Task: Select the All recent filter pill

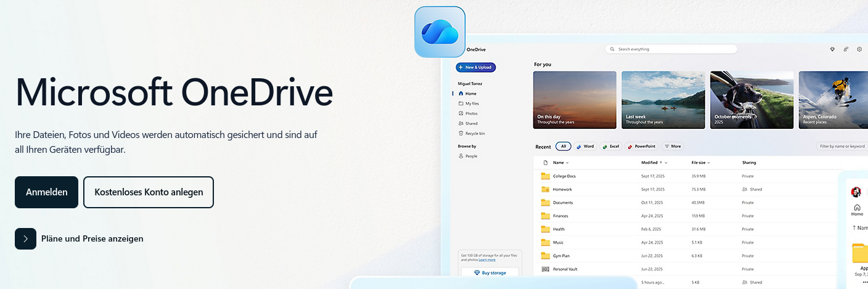Action: tap(563, 147)
